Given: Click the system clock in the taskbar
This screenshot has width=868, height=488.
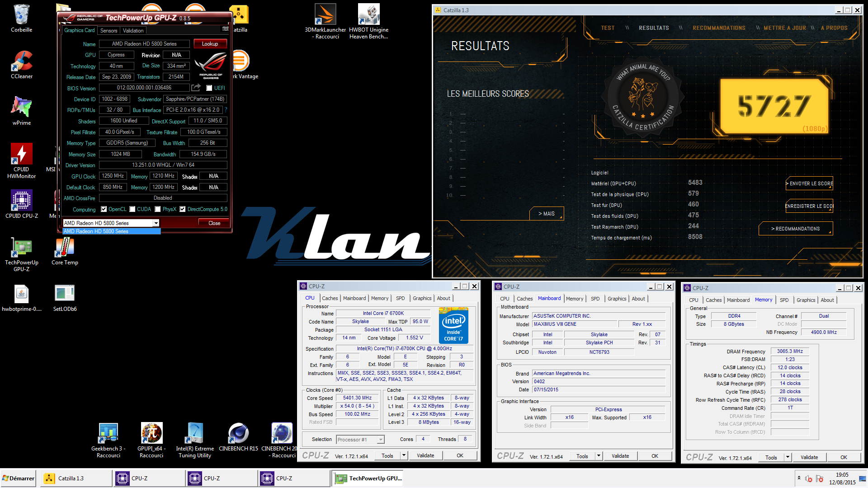Looking at the screenshot, I should pyautogui.click(x=842, y=479).
